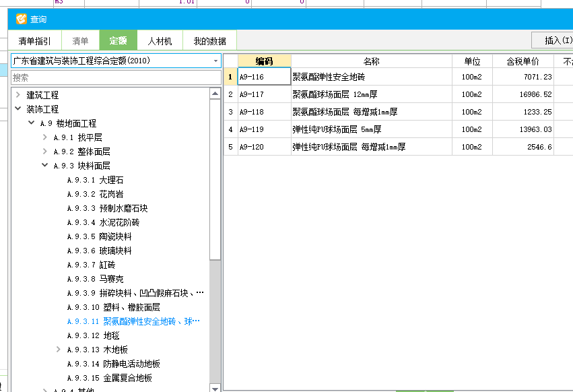Click the 含税单价 column header
573x392 pixels.
[523, 61]
